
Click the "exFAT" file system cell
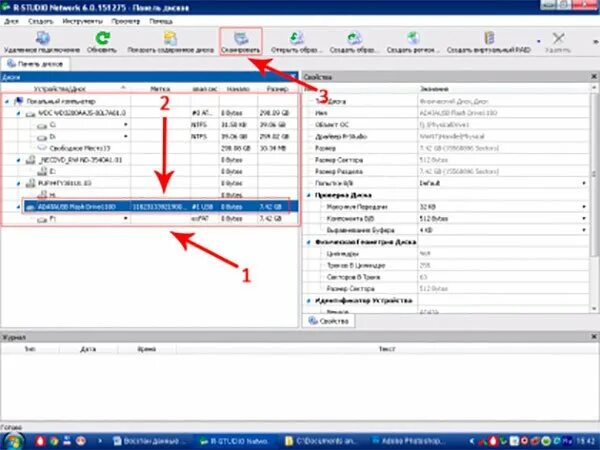(x=200, y=219)
